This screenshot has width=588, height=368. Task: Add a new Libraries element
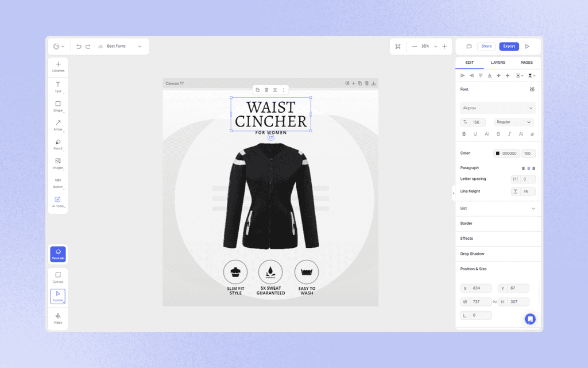tap(57, 66)
